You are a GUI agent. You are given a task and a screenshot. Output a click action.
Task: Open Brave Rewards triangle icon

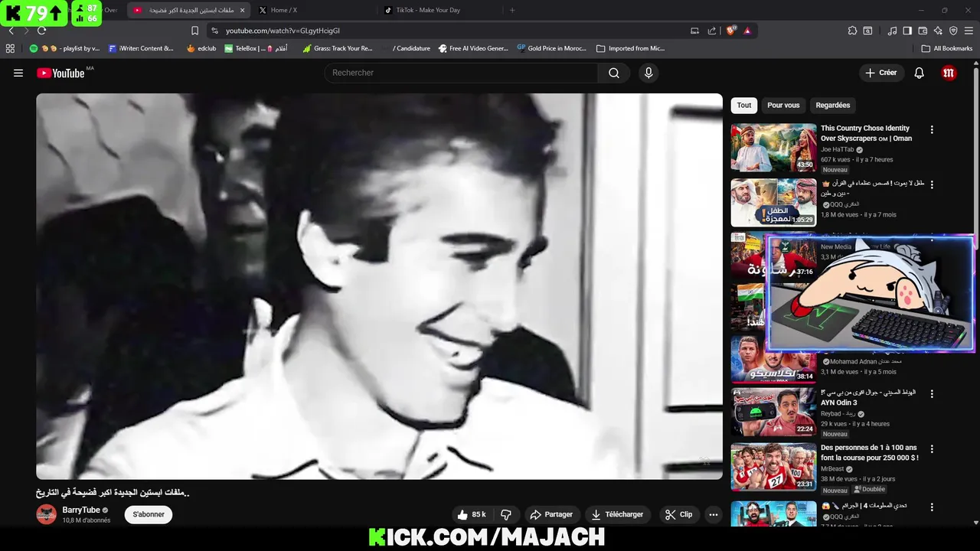coord(747,31)
